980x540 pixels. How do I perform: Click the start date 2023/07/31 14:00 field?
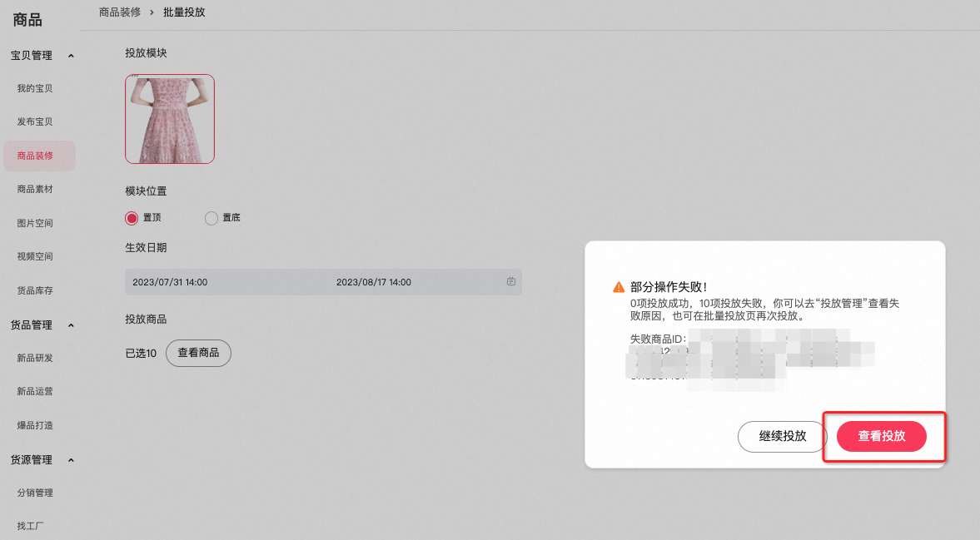(170, 282)
